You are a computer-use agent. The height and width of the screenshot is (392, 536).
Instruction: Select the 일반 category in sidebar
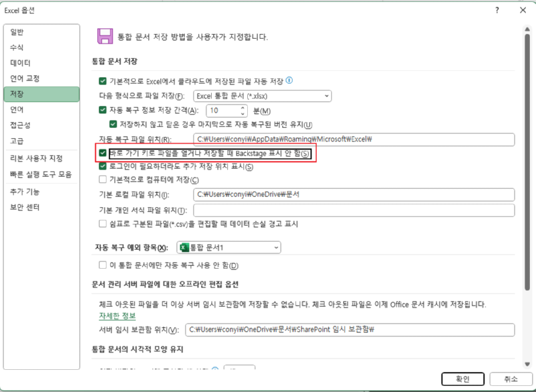point(17,32)
